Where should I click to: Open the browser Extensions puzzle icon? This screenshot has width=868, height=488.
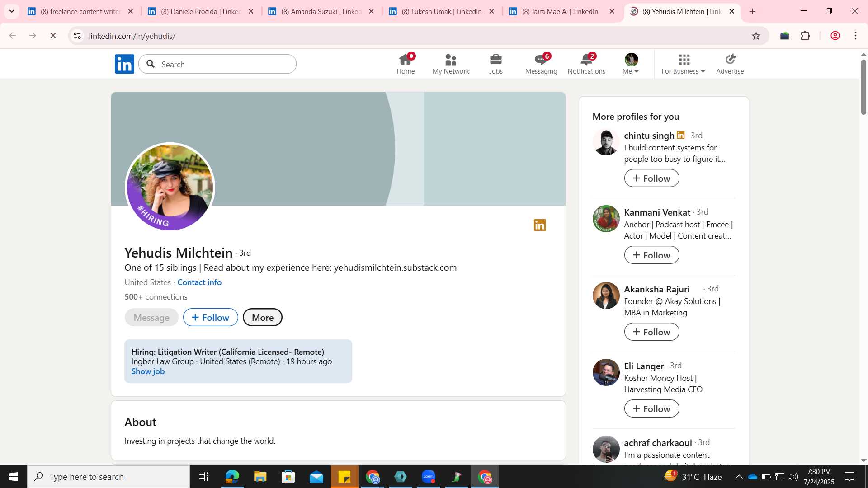[805, 36]
